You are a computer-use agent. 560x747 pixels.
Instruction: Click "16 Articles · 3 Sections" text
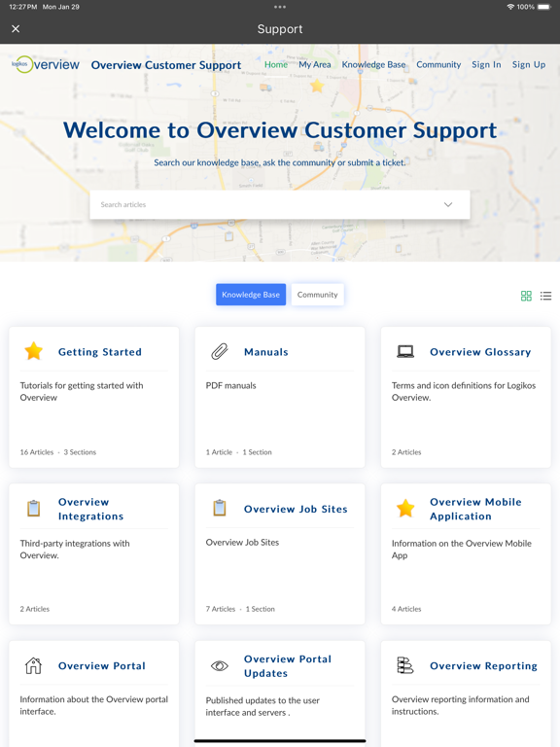point(58,452)
